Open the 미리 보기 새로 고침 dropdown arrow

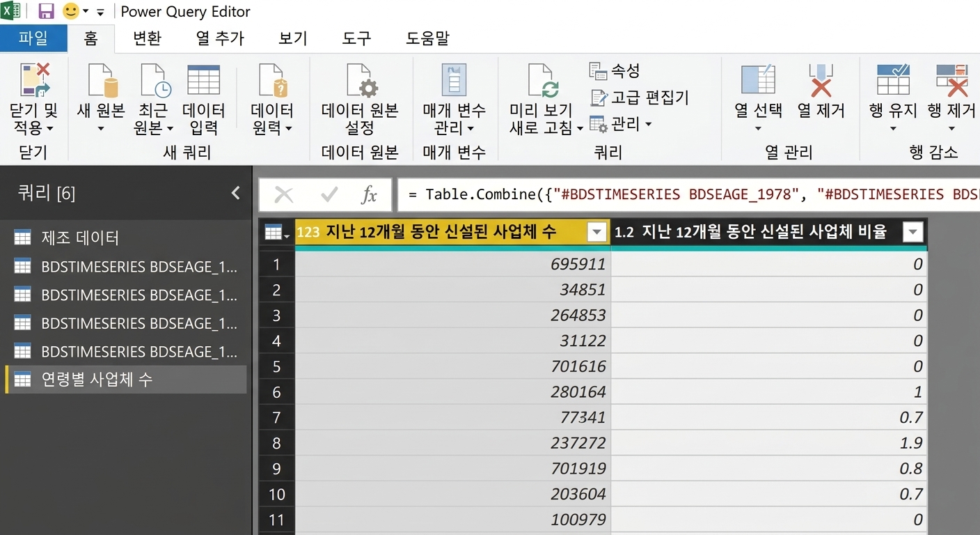[579, 130]
